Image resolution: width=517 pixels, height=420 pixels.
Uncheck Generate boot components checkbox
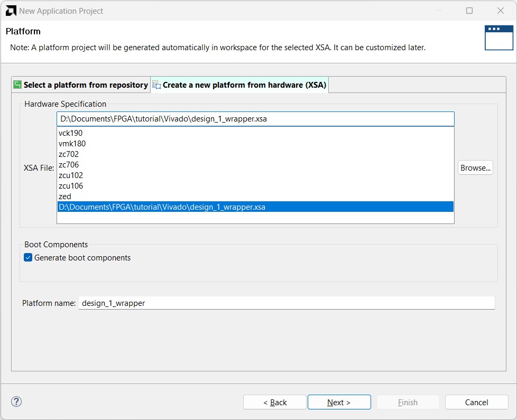coord(28,258)
